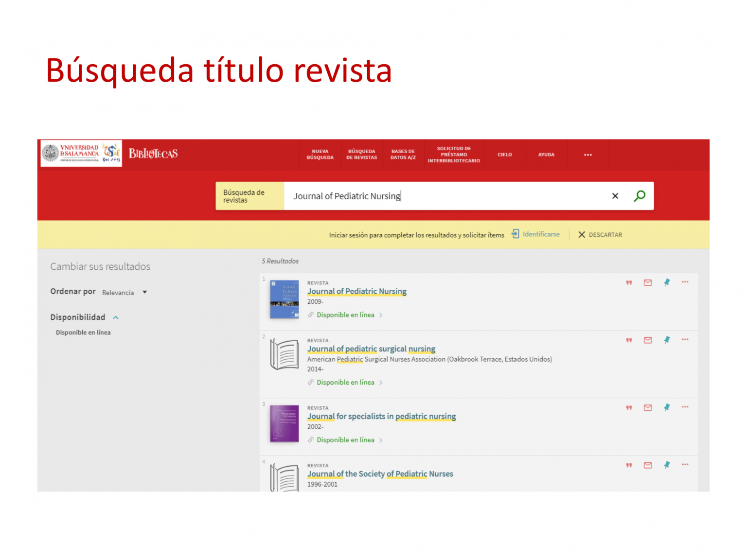The width and height of the screenshot is (747, 560).
Task: Pin the Journal of Pediatric Nursing record
Action: click(x=667, y=282)
